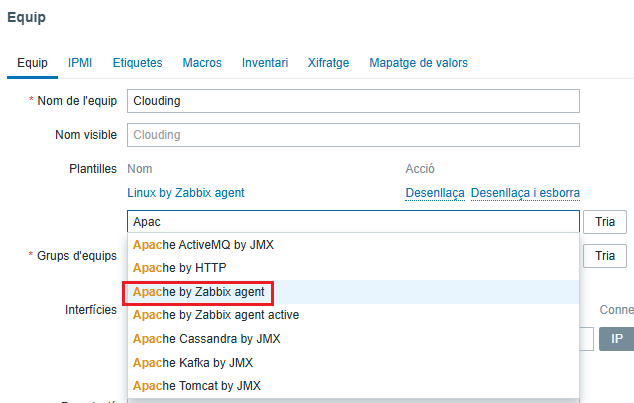Click the template search field containing Apac
Image resolution: width=634 pixels, height=403 pixels.
(353, 221)
